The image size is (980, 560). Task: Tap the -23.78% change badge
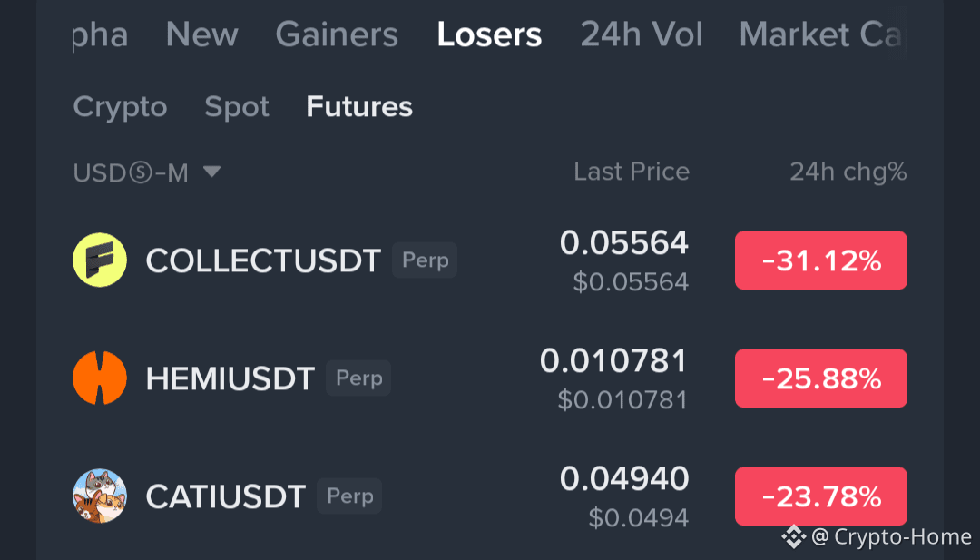click(x=820, y=496)
